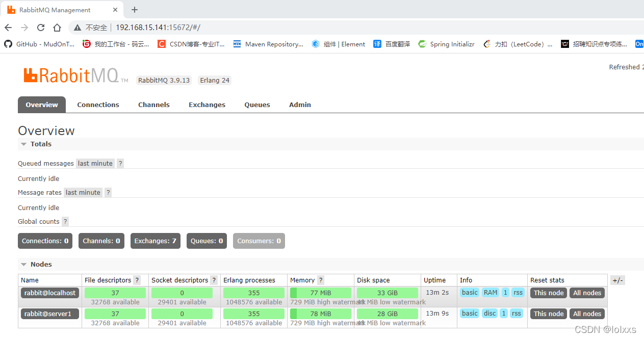Open node rabbit@localhost details
Screen dimensions: 644x338
(50, 293)
